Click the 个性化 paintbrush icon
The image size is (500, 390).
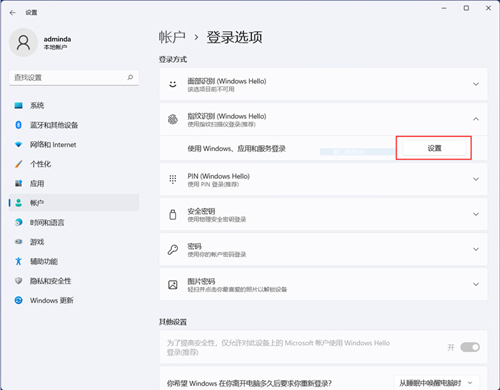19,164
